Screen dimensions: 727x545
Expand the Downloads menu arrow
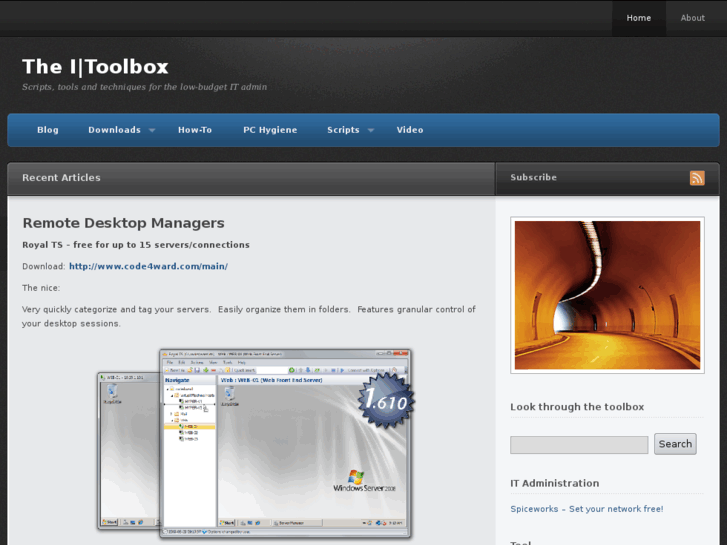(x=152, y=130)
